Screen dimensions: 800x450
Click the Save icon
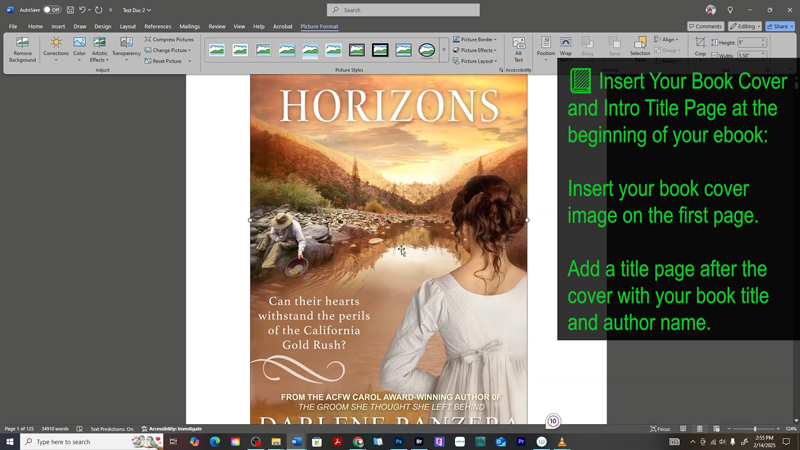click(x=70, y=10)
